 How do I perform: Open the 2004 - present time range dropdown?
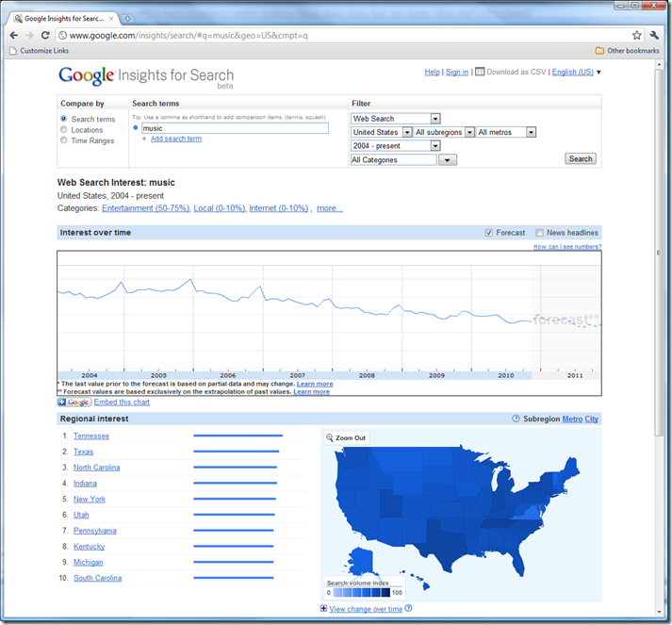(x=396, y=146)
